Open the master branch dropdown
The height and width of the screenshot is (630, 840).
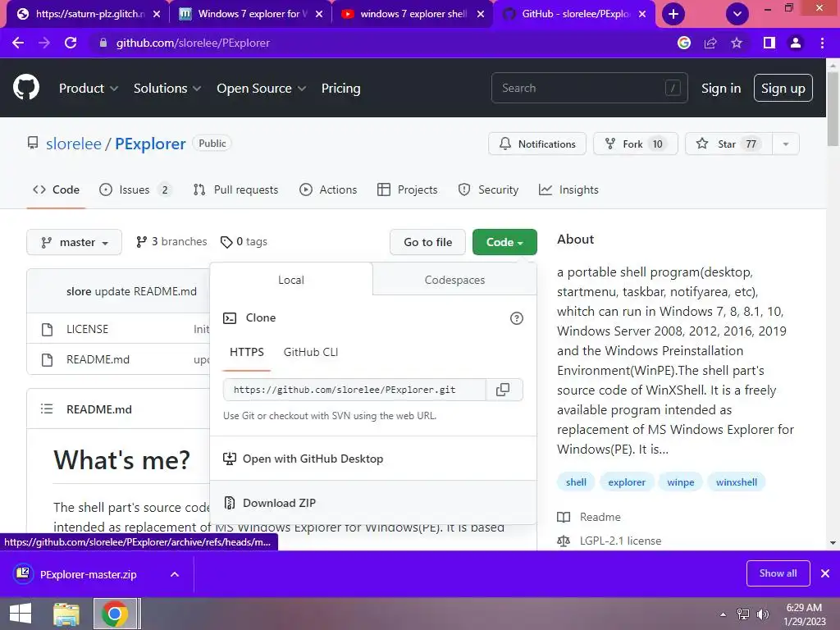click(x=74, y=242)
